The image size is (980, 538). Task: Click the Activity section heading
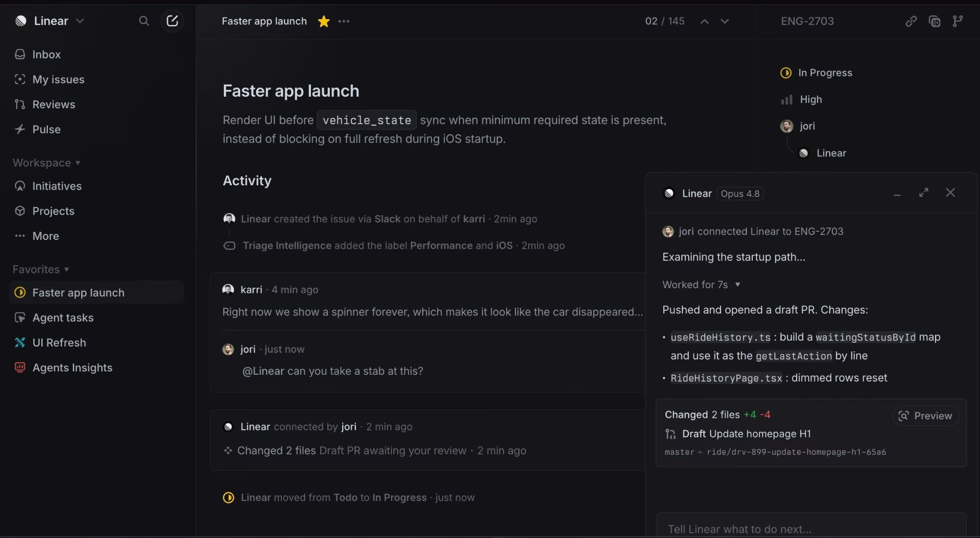click(247, 180)
